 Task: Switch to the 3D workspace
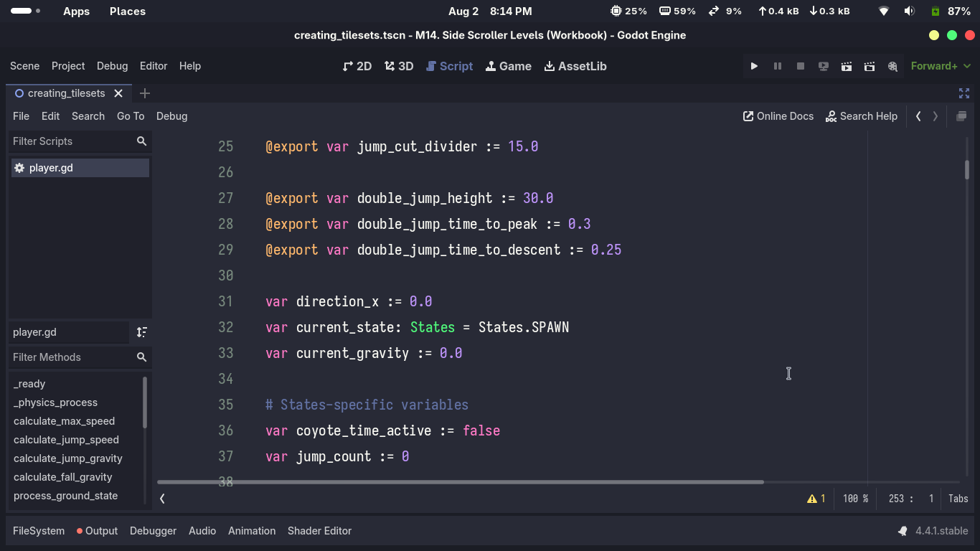click(x=399, y=66)
